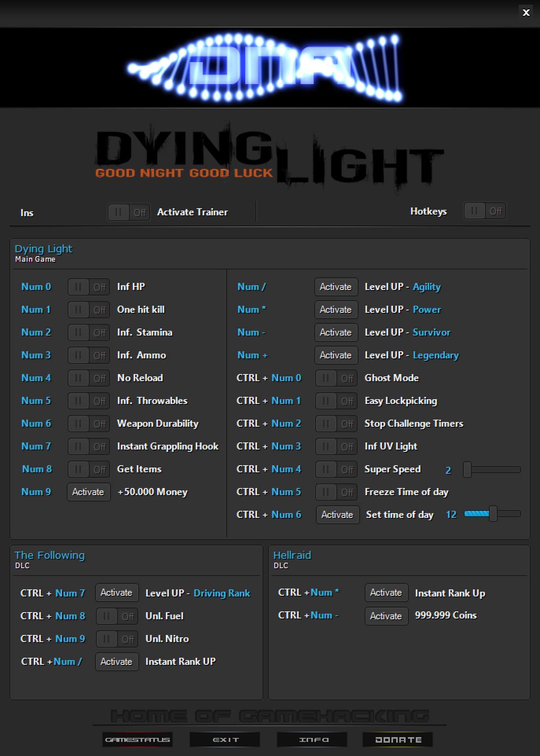540x756 pixels.
Task: Activate Level UP Power
Action: [336, 310]
